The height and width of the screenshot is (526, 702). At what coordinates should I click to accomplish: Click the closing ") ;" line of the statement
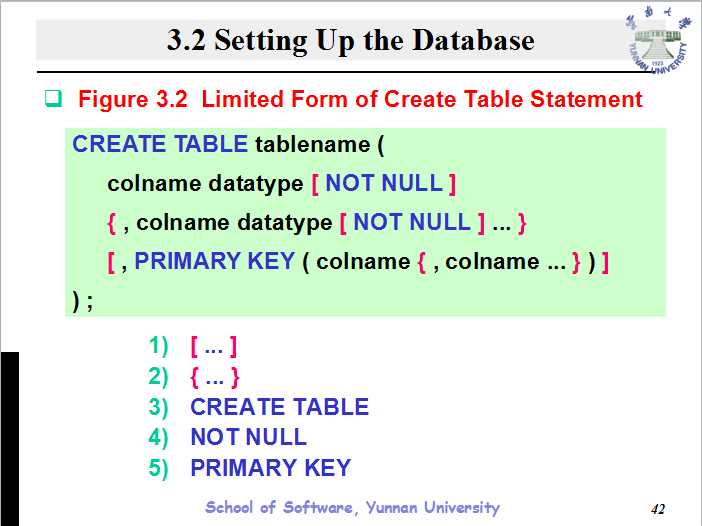(x=83, y=300)
